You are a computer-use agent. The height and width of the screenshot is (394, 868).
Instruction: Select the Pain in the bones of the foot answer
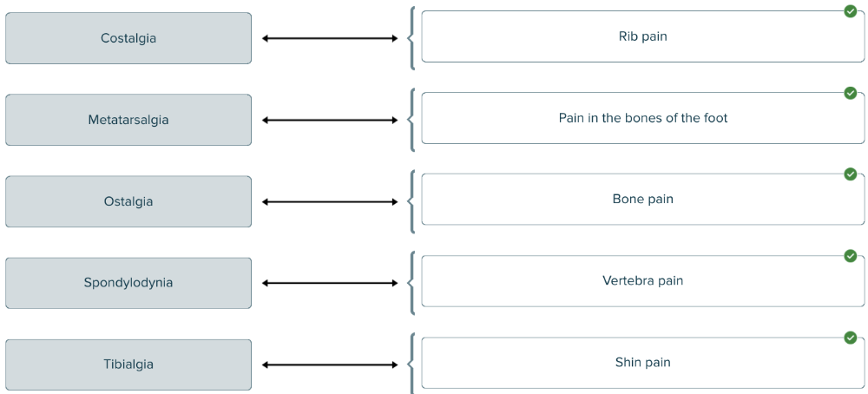(x=642, y=118)
